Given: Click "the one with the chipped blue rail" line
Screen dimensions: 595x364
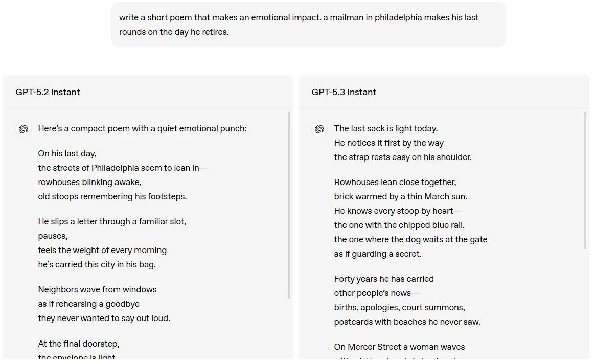Looking at the screenshot, I should (x=399, y=225).
